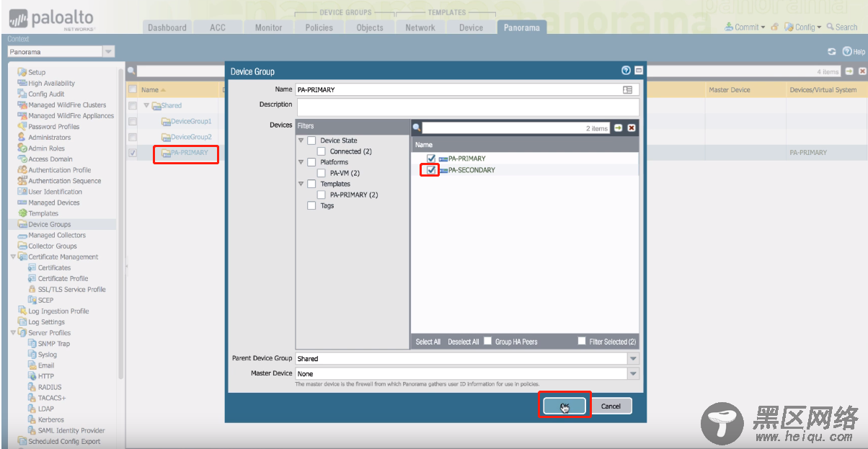Collapse Server Profiles tree node
Viewport: 868px width, 449px height.
[x=13, y=333]
